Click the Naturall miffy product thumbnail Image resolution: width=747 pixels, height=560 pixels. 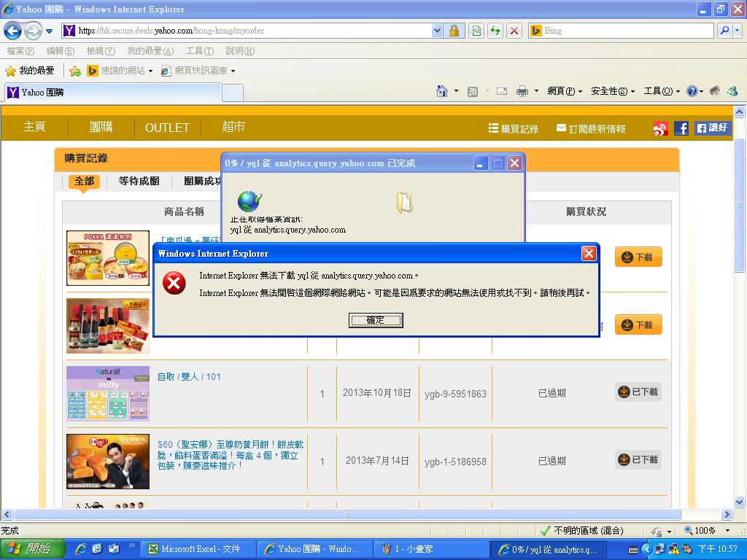coord(108,394)
